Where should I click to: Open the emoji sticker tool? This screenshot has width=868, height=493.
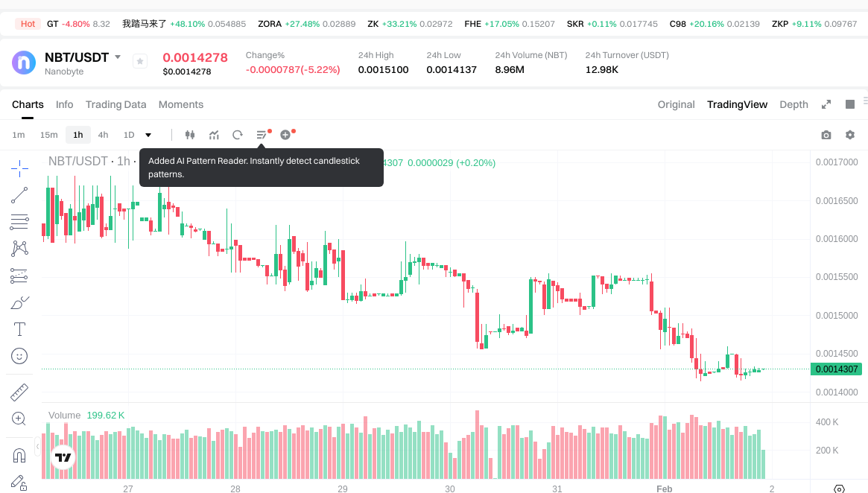tap(19, 356)
